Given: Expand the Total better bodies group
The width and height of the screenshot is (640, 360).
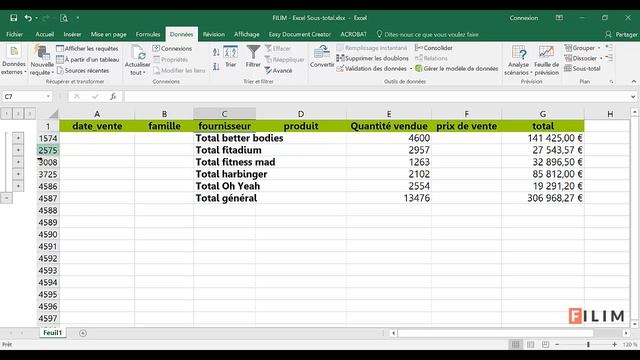Looking at the screenshot, I should coord(18,138).
